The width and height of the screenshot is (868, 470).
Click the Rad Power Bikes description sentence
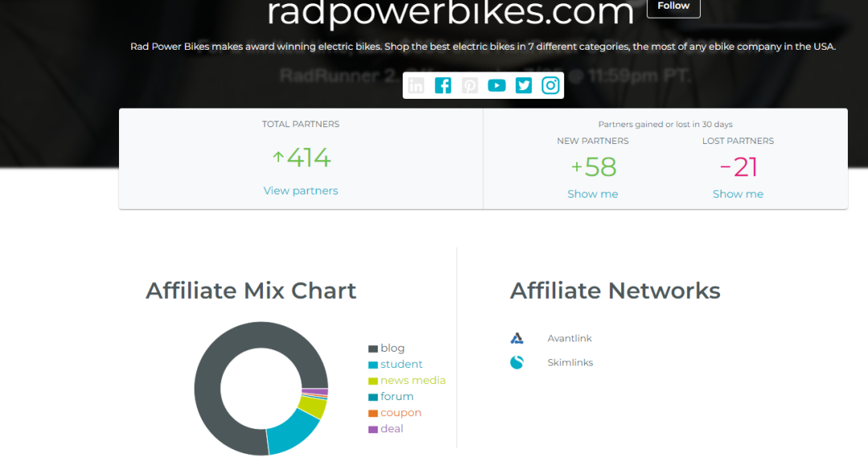pos(483,47)
